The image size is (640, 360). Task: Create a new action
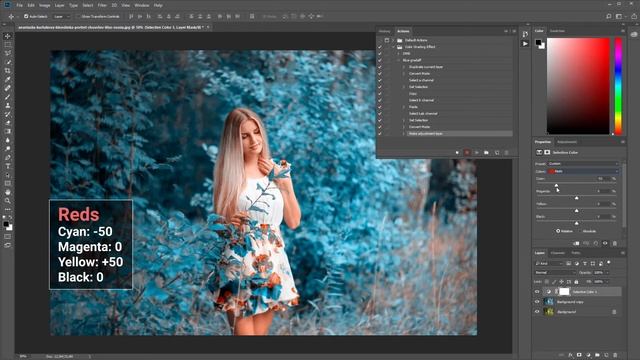pos(497,153)
